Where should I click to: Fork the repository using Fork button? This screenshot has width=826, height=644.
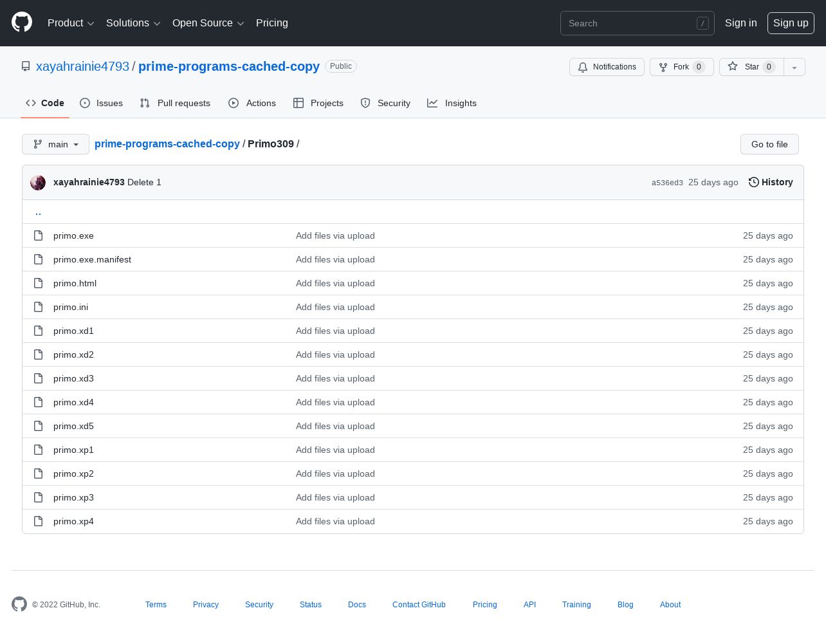tap(681, 67)
